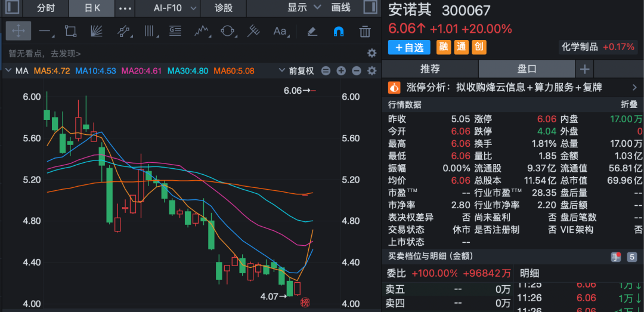
Task: Select the crosshair cursor drawing tool
Action: (18, 31)
